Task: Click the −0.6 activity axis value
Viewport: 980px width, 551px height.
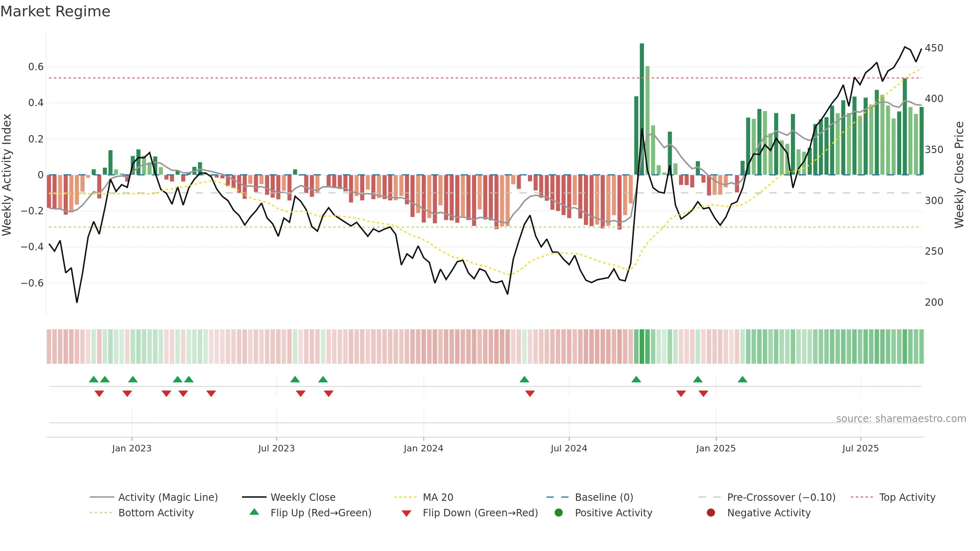Action: point(32,283)
